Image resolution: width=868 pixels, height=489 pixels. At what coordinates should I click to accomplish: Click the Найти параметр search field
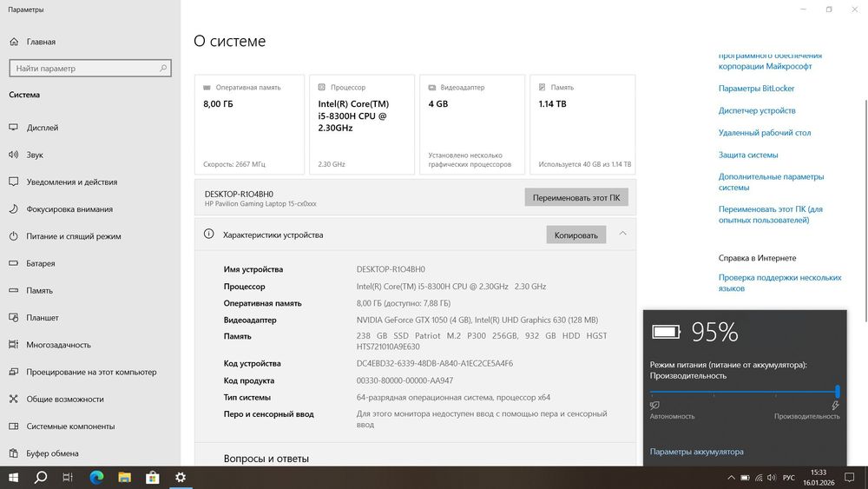point(90,68)
